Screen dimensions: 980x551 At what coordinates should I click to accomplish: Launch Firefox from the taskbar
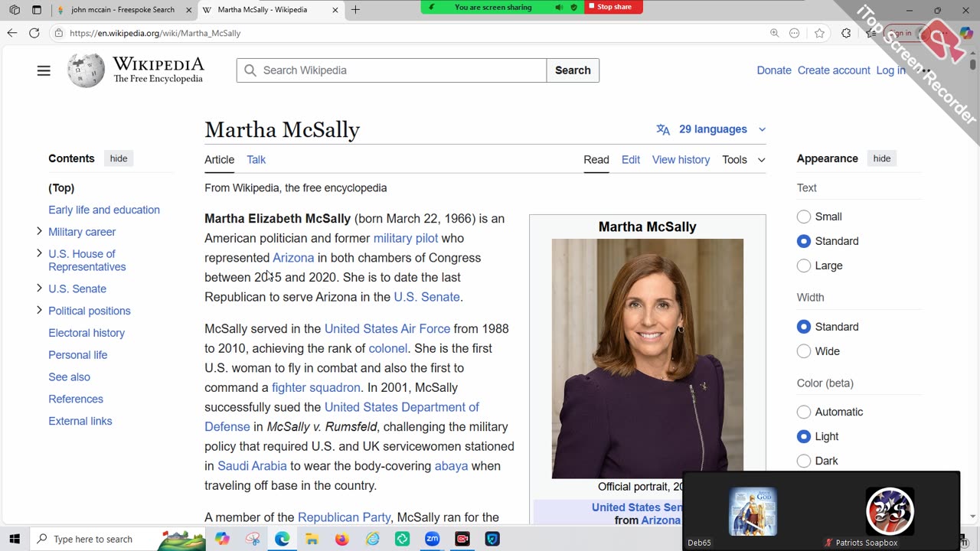(342, 539)
